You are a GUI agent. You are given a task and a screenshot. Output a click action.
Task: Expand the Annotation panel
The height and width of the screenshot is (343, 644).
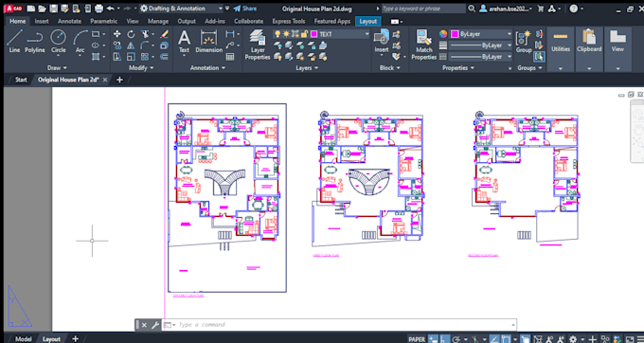point(207,68)
